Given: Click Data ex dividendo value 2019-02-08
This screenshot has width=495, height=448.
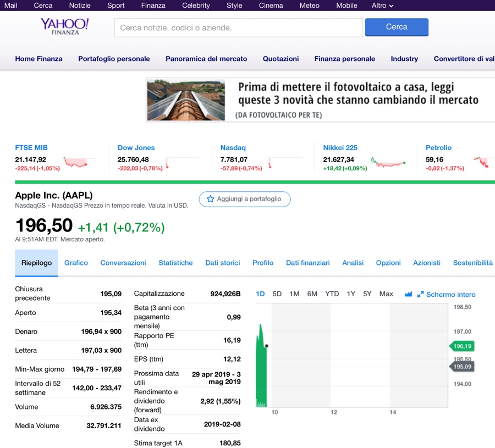Looking at the screenshot, I should click(222, 424).
